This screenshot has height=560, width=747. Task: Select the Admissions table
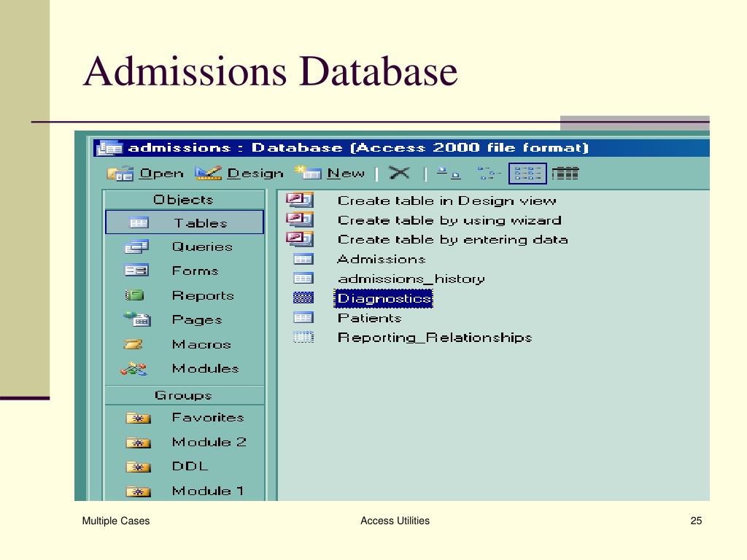(381, 259)
